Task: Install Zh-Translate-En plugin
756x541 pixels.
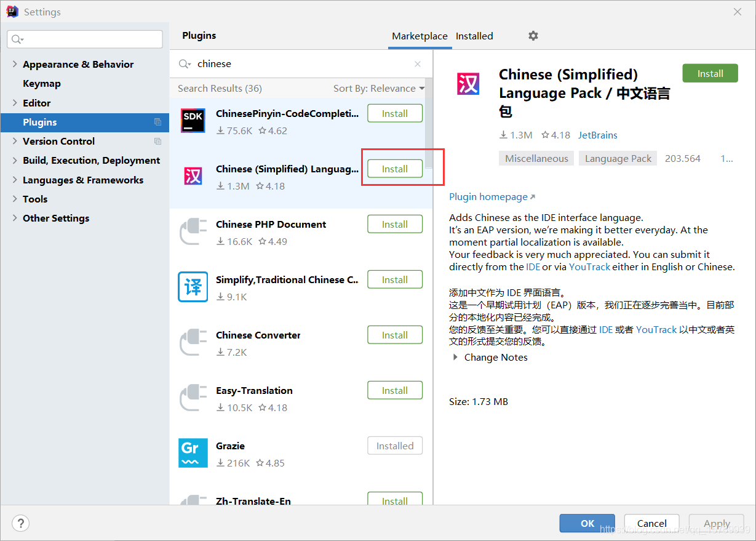Action: pyautogui.click(x=395, y=499)
